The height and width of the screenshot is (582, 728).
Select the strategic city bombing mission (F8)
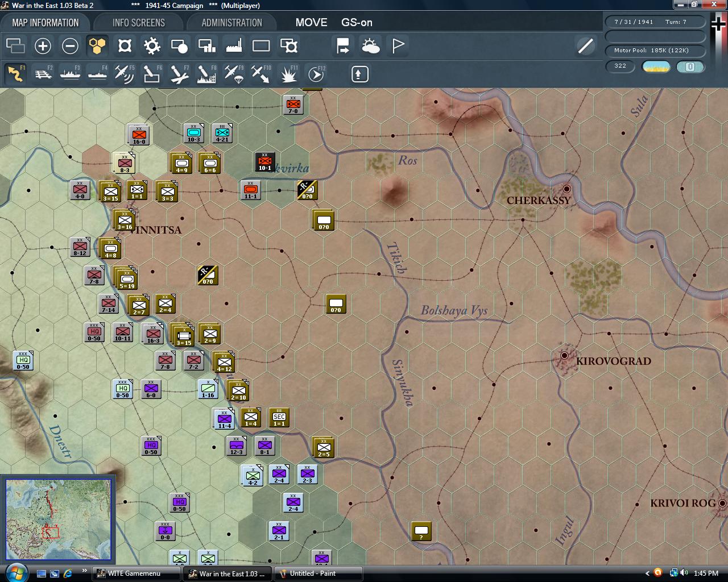(206, 74)
